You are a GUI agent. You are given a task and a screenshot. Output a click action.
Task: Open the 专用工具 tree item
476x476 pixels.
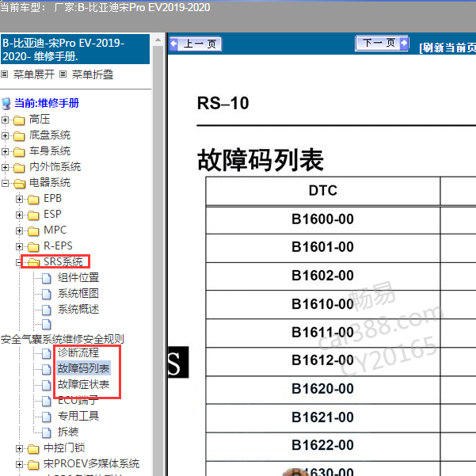coord(78,416)
